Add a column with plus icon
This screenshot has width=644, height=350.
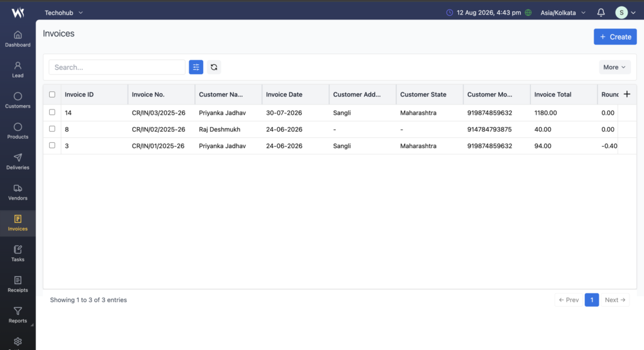click(627, 94)
